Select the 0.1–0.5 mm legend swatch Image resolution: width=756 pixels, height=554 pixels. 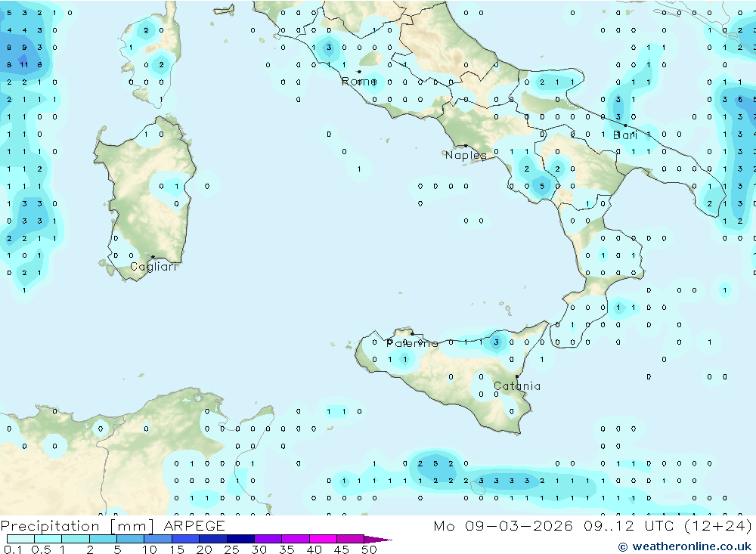coord(20,539)
